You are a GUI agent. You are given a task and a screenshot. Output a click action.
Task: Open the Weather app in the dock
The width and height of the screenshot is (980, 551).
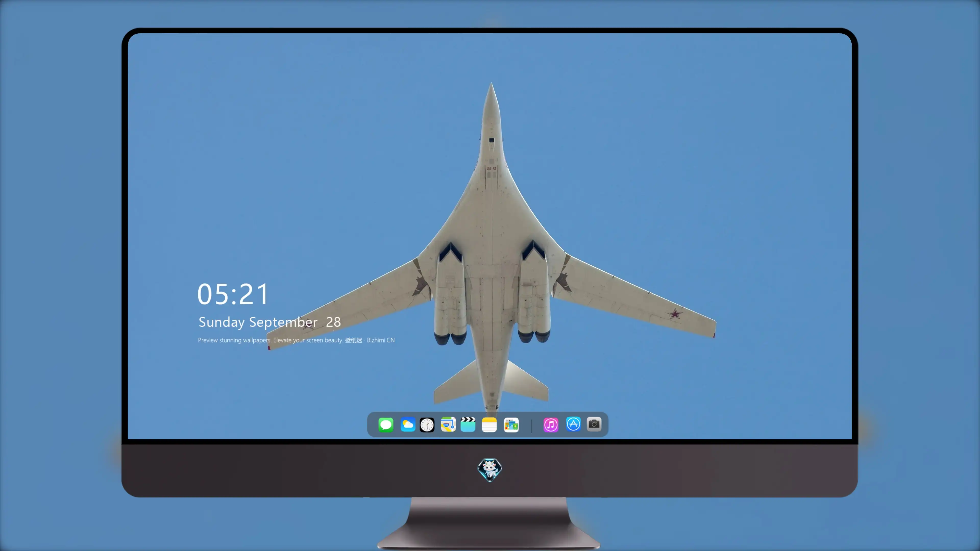coord(408,425)
